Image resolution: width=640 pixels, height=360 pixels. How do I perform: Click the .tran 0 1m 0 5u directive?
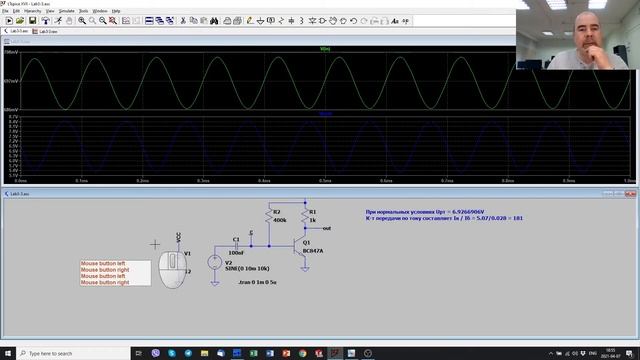(257, 282)
